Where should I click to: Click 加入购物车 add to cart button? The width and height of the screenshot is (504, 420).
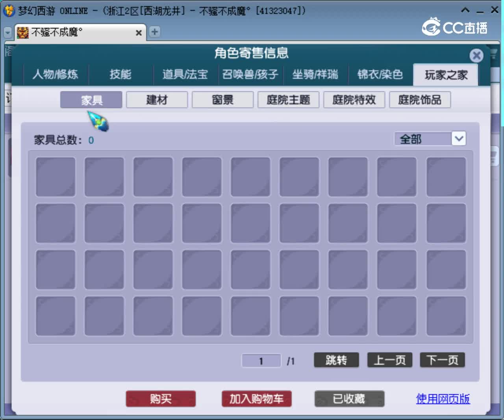[257, 399]
